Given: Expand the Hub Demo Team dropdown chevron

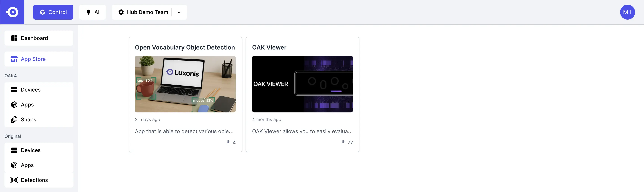Looking at the screenshot, I should tap(179, 12).
